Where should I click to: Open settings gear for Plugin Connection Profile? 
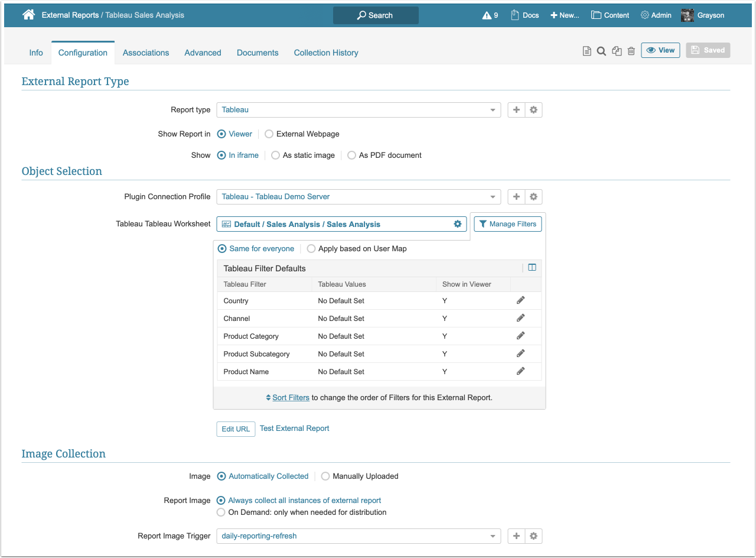[533, 197]
